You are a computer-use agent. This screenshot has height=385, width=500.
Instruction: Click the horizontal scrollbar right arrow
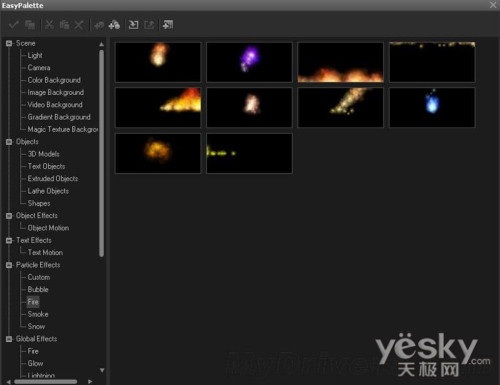coord(90,382)
